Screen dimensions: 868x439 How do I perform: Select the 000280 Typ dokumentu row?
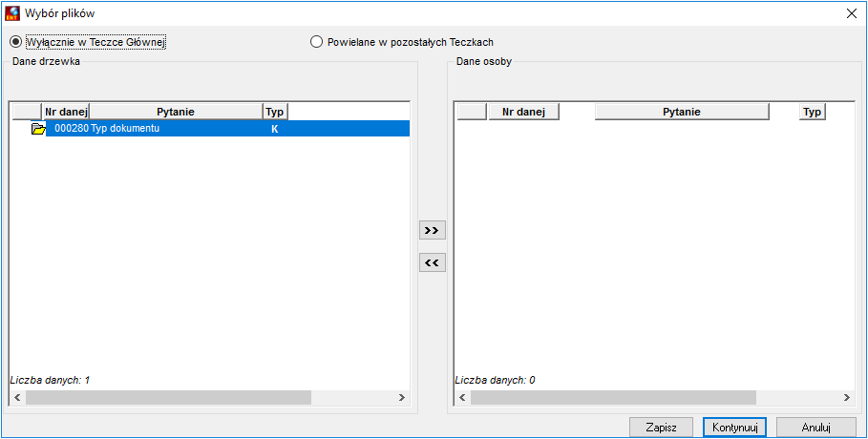pyautogui.click(x=227, y=129)
